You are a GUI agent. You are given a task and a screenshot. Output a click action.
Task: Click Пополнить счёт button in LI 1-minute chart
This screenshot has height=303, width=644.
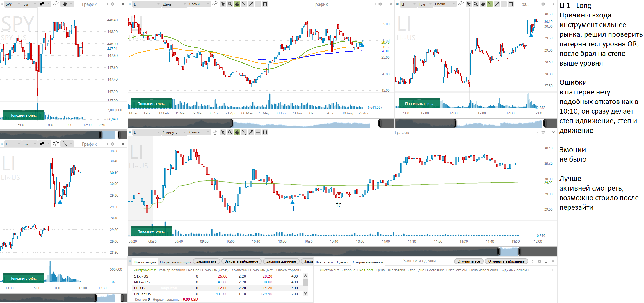click(152, 232)
